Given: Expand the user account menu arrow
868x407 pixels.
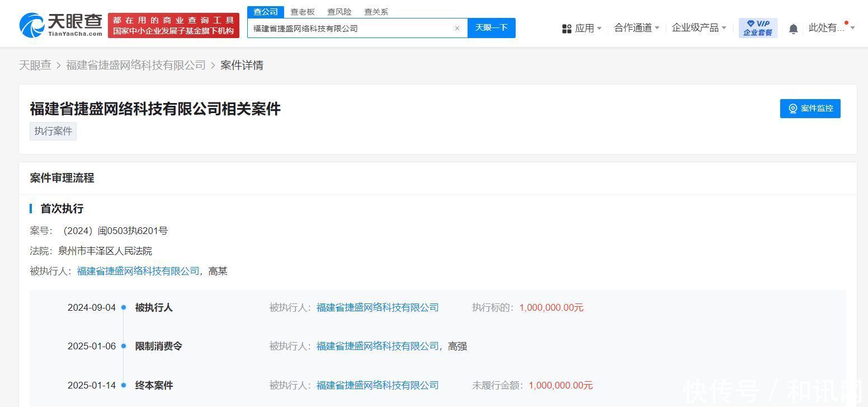Looking at the screenshot, I should [852, 28].
